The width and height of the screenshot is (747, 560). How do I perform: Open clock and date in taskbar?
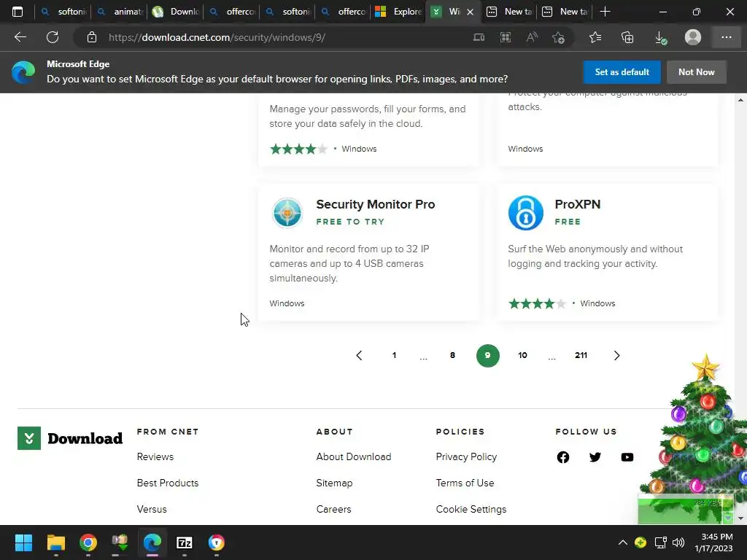[713, 542]
